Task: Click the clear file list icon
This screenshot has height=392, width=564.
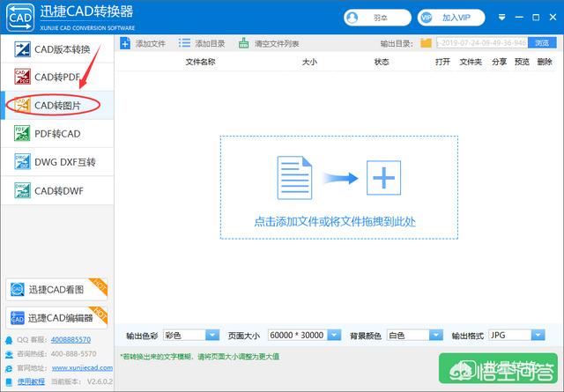Action: (x=244, y=43)
